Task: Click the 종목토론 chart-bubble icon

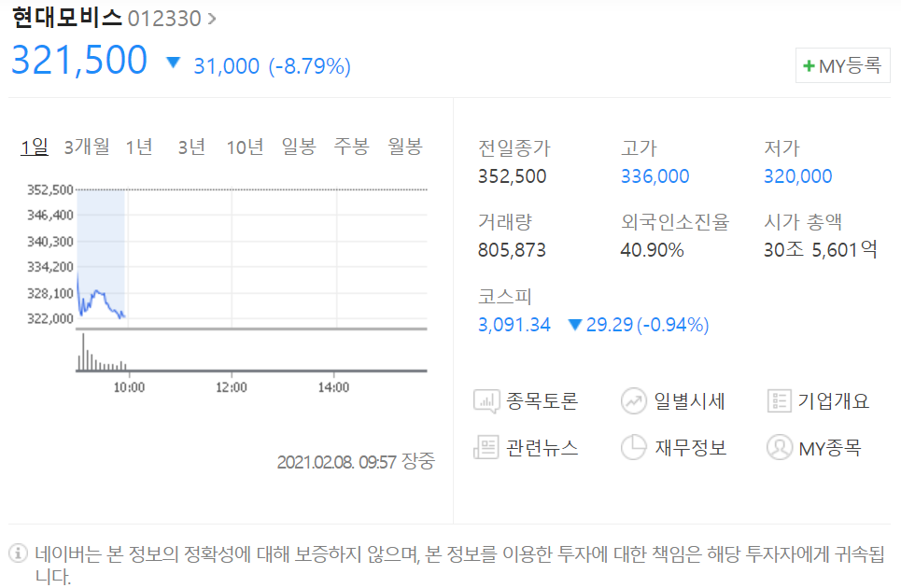Action: point(486,401)
